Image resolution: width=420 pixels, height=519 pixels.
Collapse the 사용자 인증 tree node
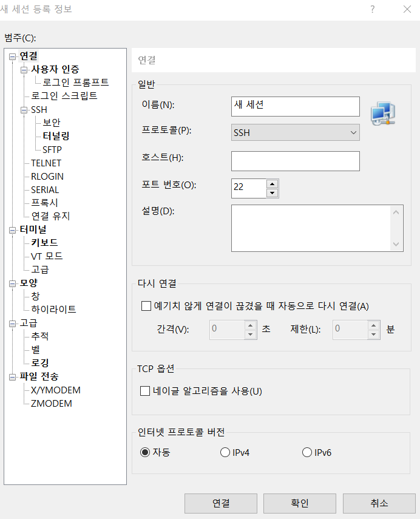(x=24, y=70)
